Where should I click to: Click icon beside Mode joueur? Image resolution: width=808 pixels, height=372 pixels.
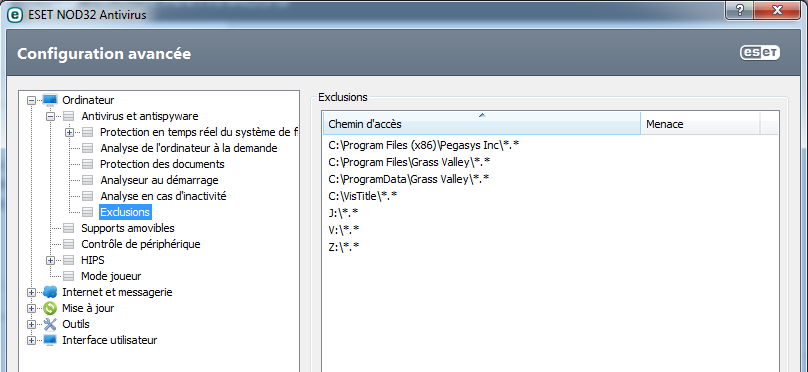[x=69, y=276]
